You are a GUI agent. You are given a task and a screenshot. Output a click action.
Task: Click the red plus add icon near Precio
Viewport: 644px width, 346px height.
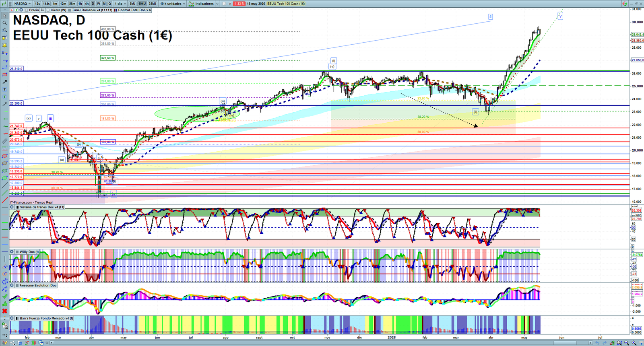click(12, 10)
